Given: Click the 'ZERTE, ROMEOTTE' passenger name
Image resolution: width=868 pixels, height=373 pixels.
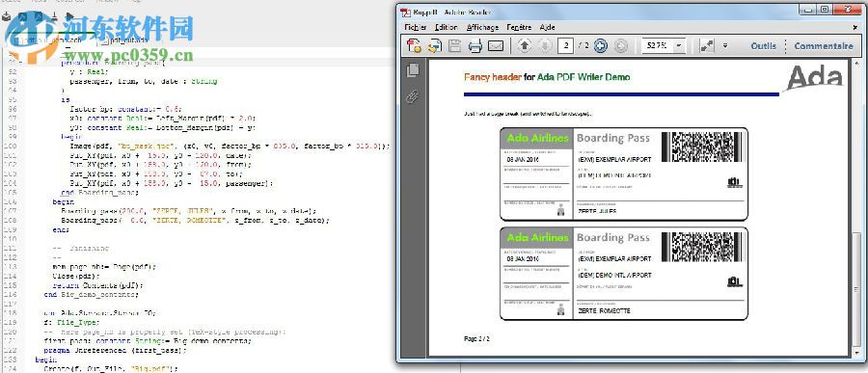Looking at the screenshot, I should (x=604, y=311).
